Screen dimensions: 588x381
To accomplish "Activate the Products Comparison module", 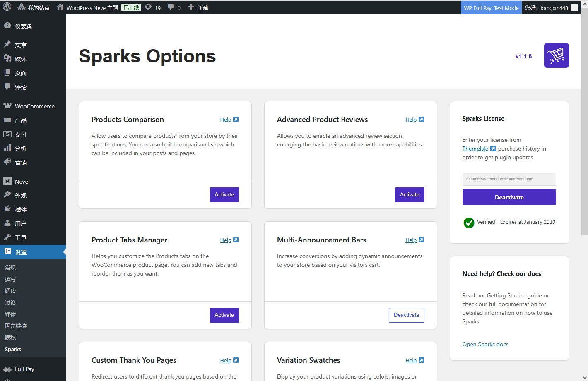I will [224, 195].
